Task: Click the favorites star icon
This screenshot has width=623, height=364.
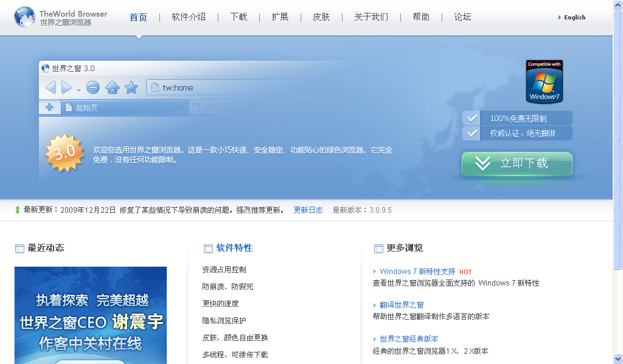Action: [131, 88]
